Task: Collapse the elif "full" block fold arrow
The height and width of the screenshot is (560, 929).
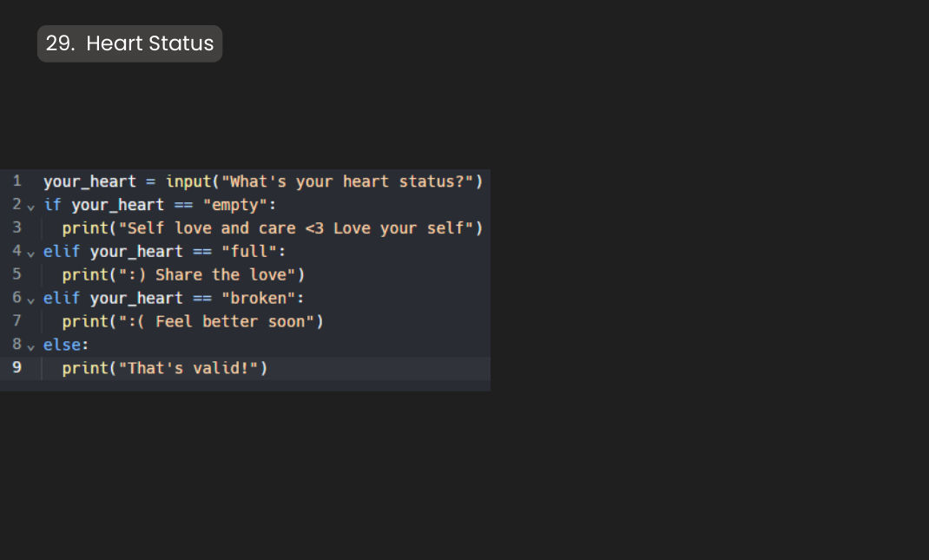Action: click(31, 252)
